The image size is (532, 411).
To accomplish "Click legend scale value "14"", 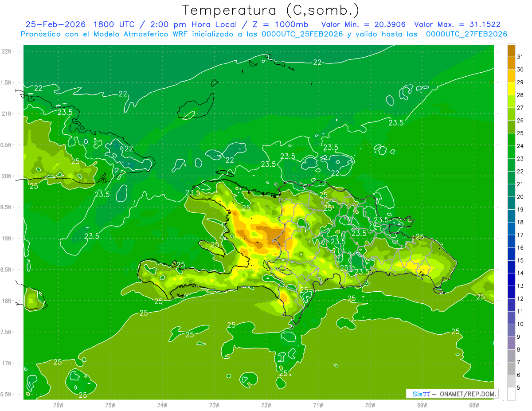I will tap(520, 273).
